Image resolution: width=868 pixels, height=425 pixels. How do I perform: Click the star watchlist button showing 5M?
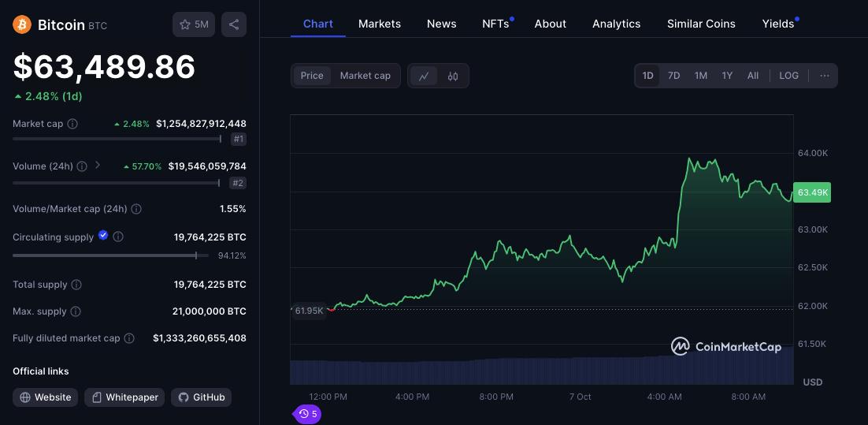pos(194,24)
